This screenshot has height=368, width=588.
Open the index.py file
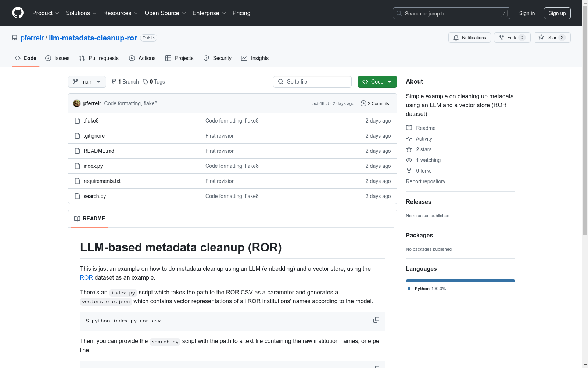pyautogui.click(x=93, y=166)
